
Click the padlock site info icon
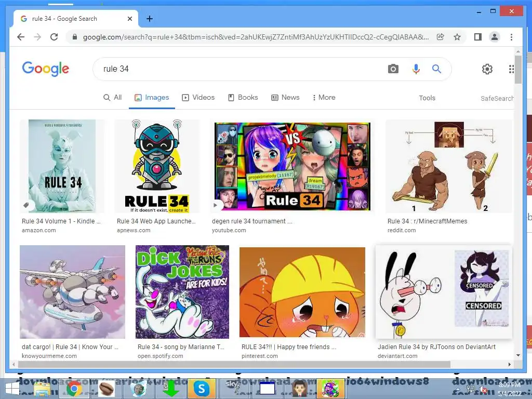pos(75,37)
